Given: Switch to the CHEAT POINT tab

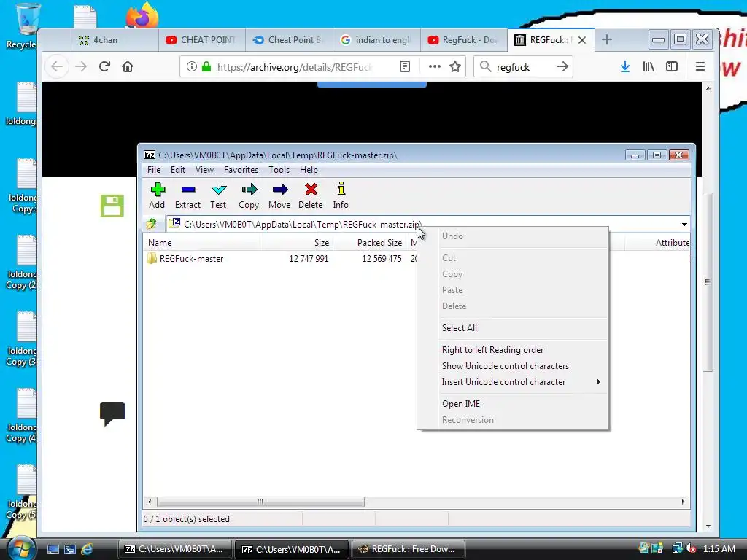Looking at the screenshot, I should pos(201,40).
